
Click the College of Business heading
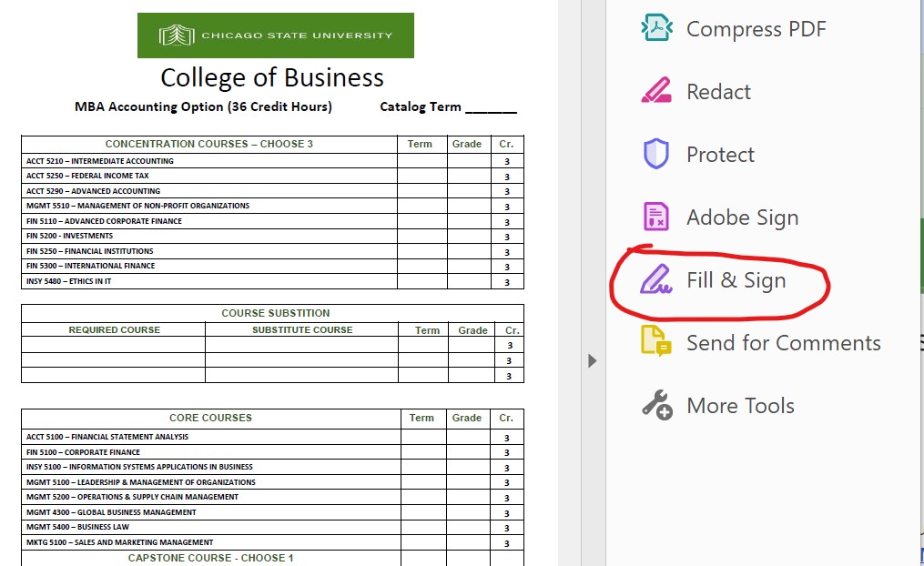pos(272,77)
